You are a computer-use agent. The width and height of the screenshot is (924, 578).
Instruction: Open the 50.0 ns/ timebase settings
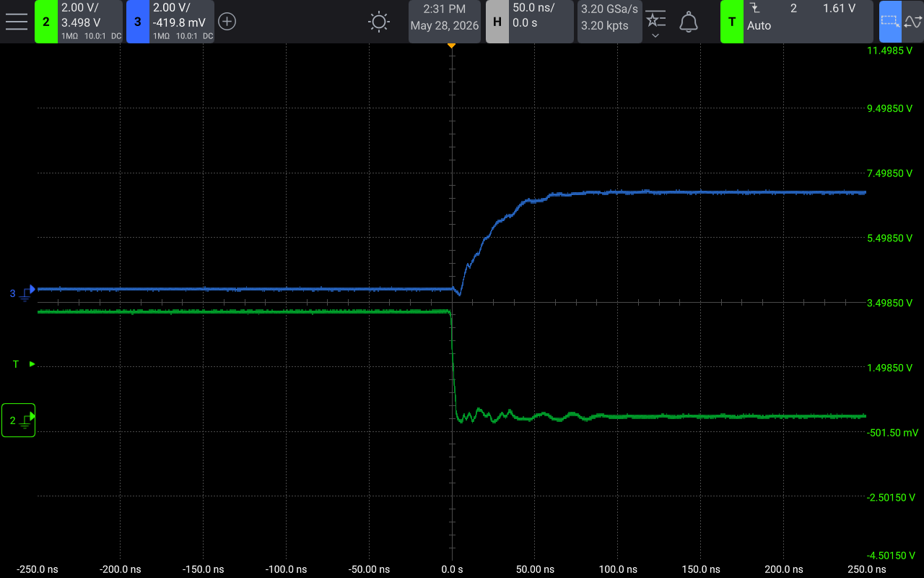coord(533,8)
